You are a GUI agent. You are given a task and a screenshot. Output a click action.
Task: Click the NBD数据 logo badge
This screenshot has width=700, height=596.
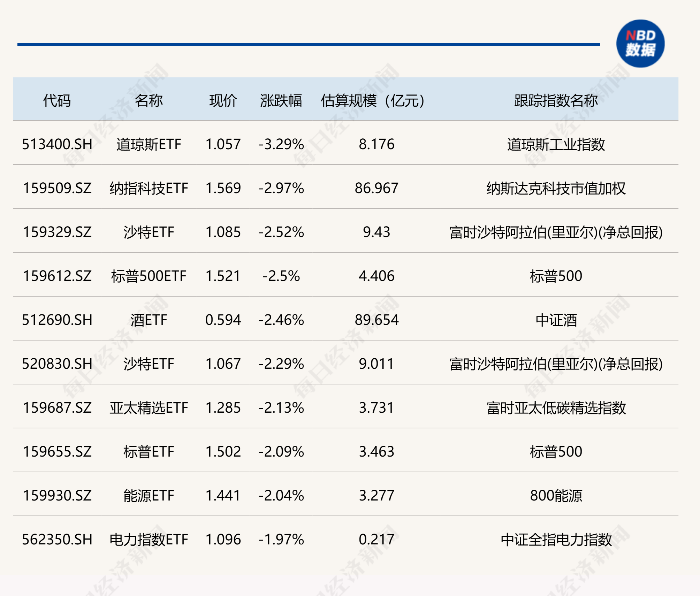640,44
